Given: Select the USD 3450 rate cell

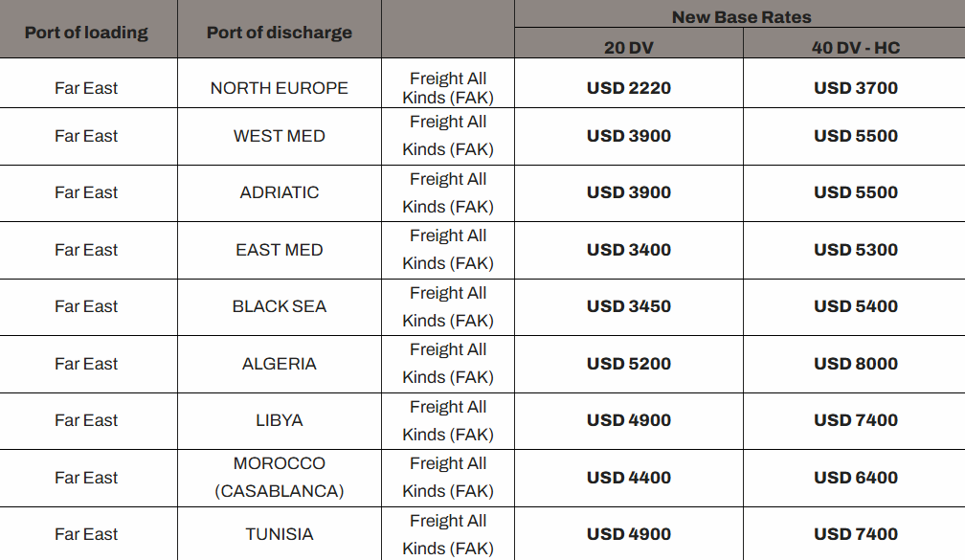Looking at the screenshot, I should tap(628, 306).
